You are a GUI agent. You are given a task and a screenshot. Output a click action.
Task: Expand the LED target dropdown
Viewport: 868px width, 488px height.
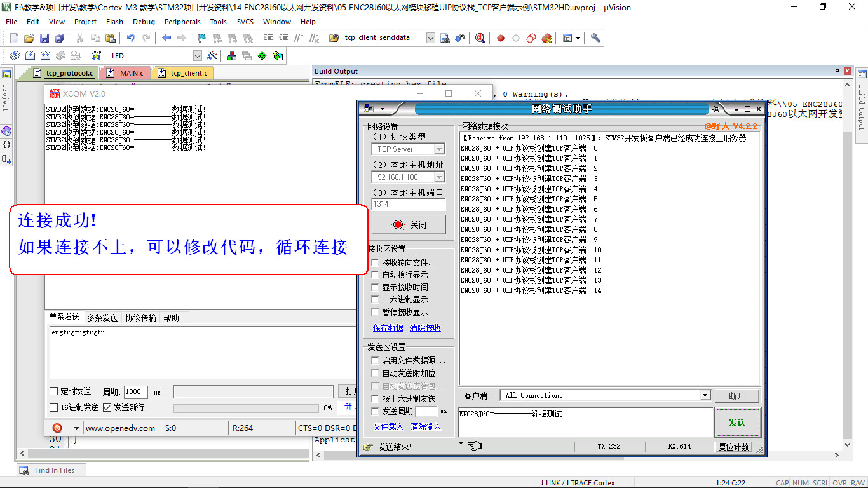pyautogui.click(x=197, y=56)
